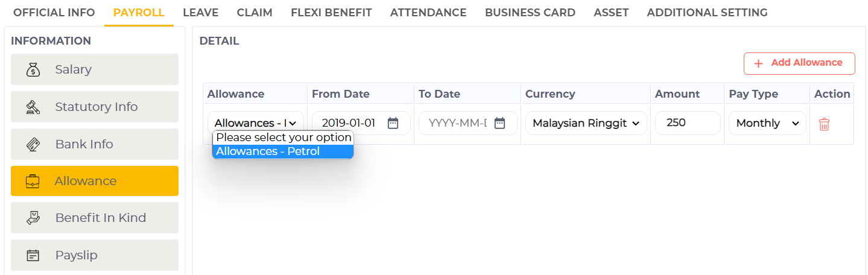Click the Salary money bag icon
The image size is (868, 275).
pos(33,70)
